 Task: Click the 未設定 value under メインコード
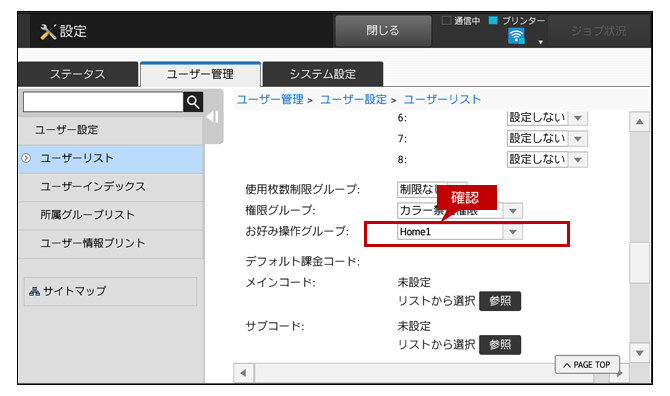coord(414,283)
